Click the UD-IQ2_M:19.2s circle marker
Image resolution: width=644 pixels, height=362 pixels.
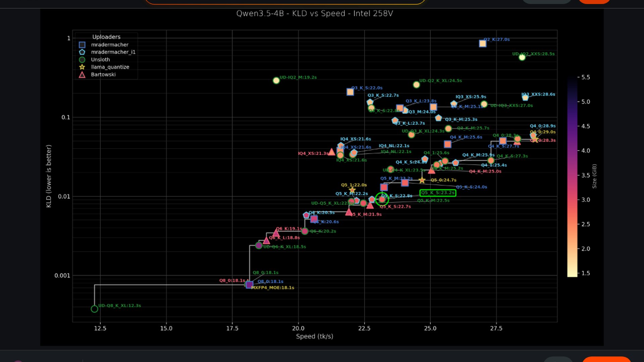tap(276, 80)
